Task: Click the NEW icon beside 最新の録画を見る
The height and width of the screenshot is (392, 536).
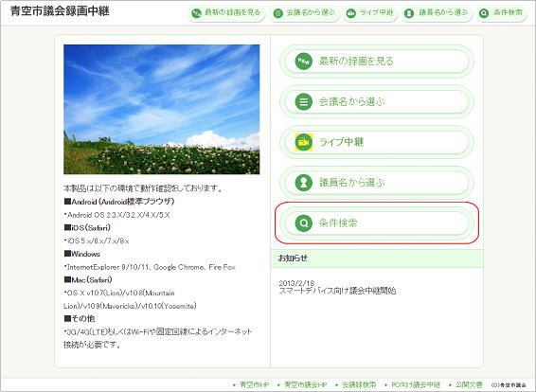Action: [304, 62]
